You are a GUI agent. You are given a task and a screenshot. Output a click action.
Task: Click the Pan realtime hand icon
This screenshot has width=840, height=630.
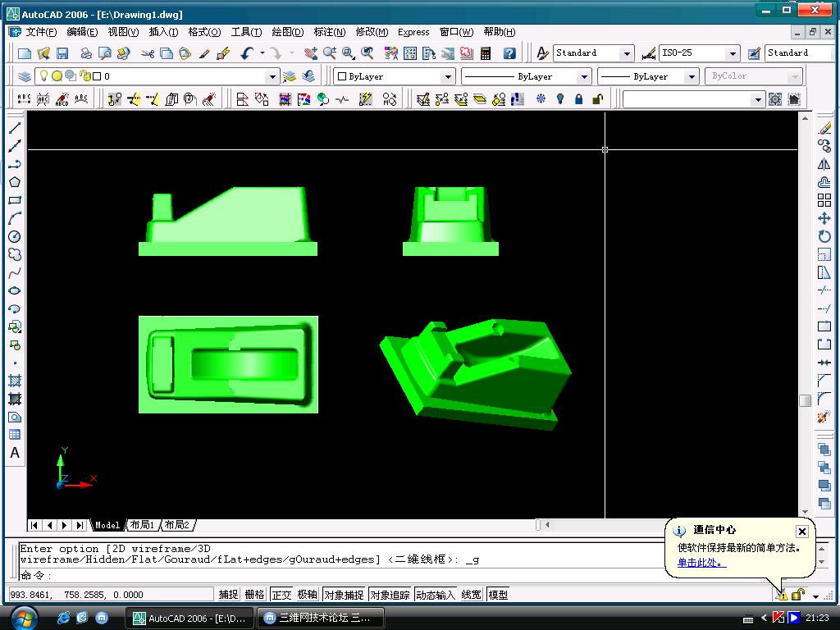click(x=311, y=53)
